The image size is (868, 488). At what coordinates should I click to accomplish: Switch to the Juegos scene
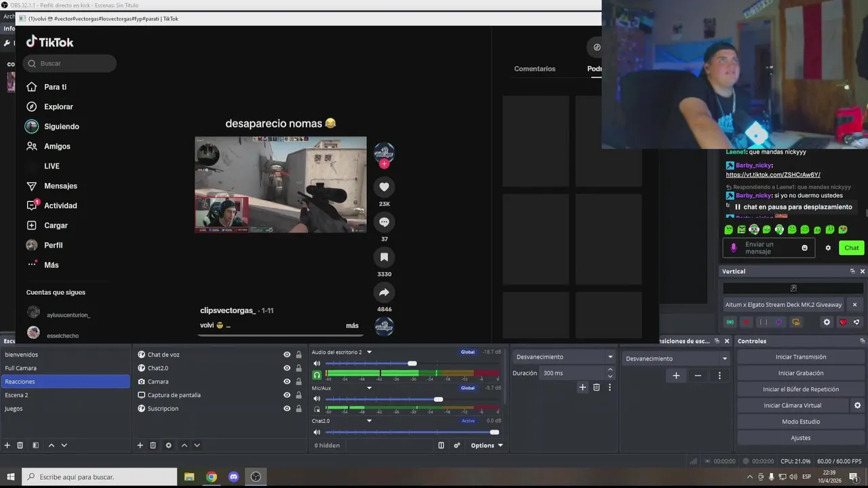coord(65,409)
